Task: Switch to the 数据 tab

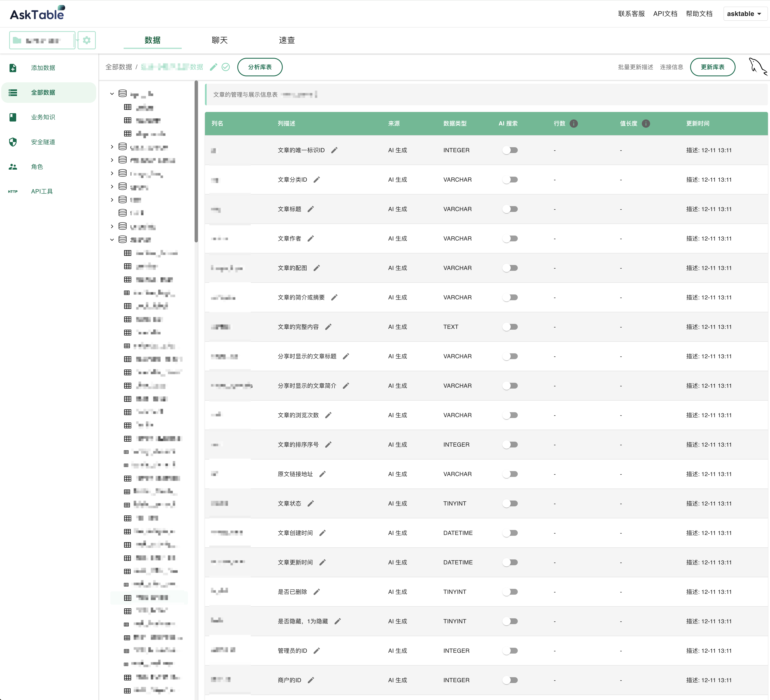Action: (x=152, y=40)
